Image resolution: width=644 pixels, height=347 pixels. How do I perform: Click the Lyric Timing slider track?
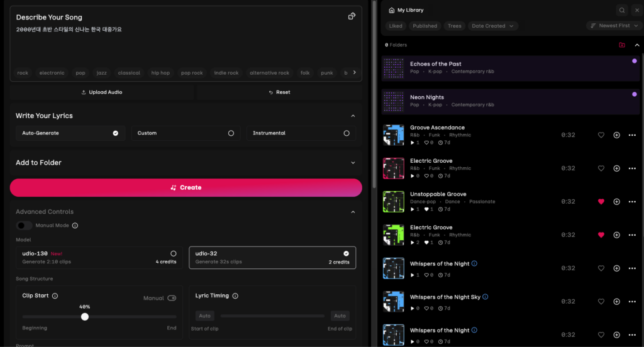(x=272, y=316)
